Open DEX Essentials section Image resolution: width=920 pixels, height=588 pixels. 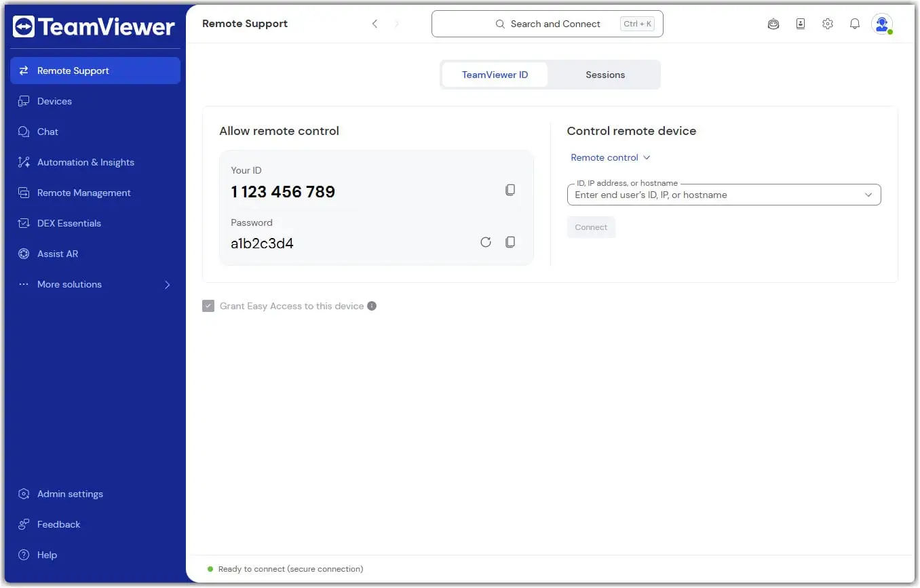[95, 223]
